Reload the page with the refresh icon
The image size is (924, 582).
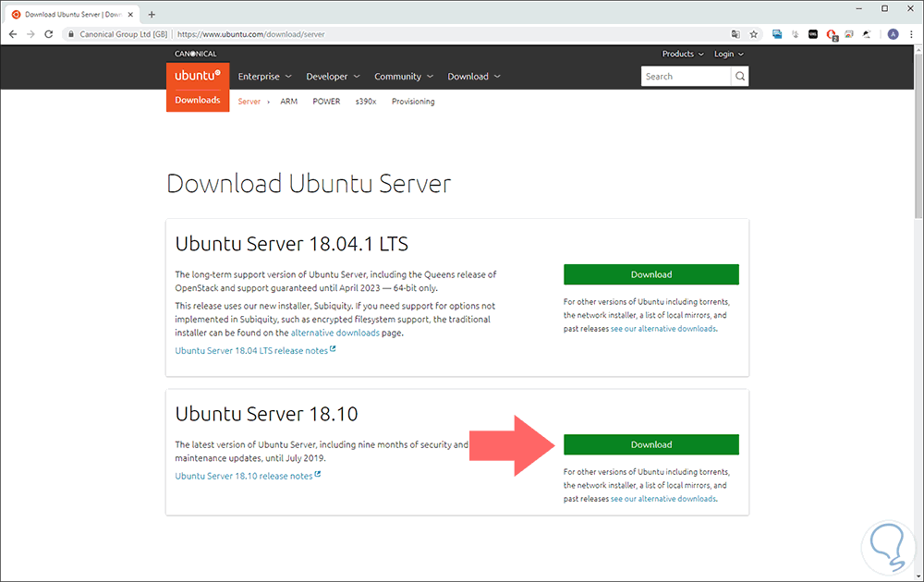(x=49, y=34)
